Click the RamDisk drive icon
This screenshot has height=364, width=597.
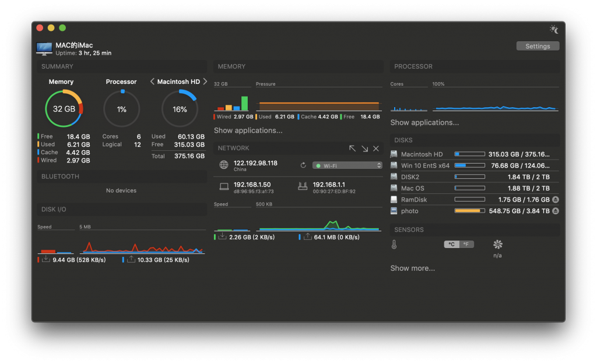pyautogui.click(x=394, y=199)
